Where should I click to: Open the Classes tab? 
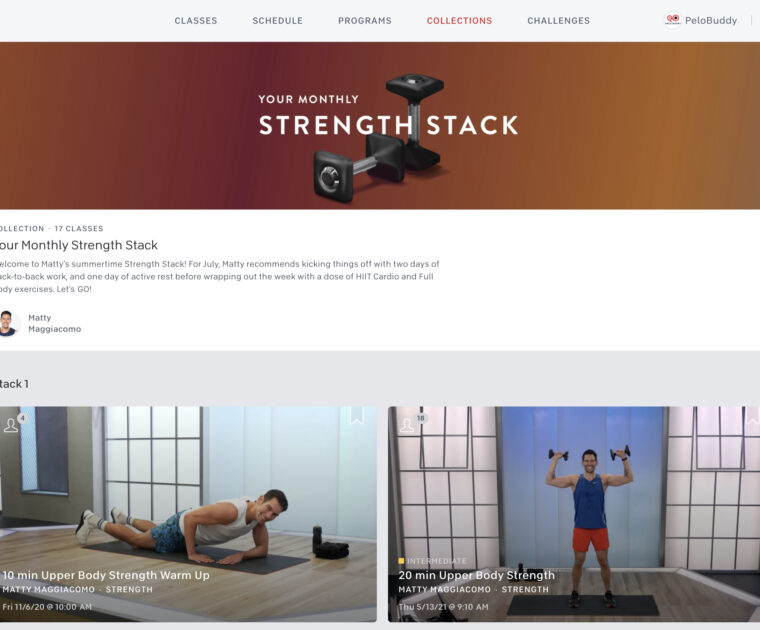[x=196, y=21]
